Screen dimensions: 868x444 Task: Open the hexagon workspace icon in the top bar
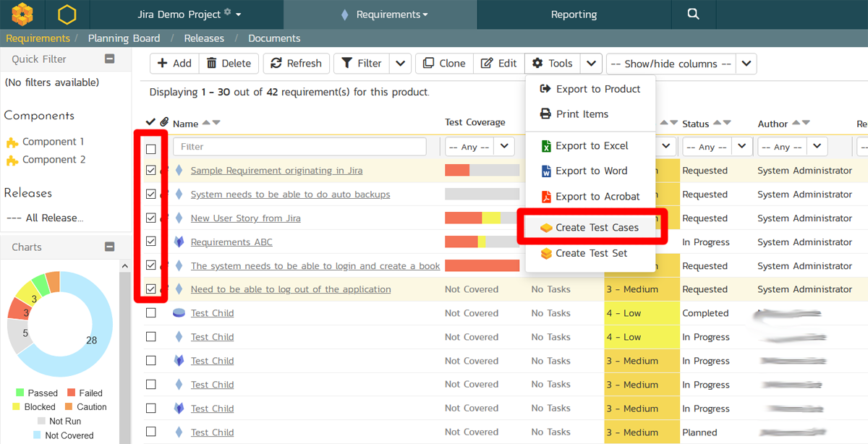(67, 14)
